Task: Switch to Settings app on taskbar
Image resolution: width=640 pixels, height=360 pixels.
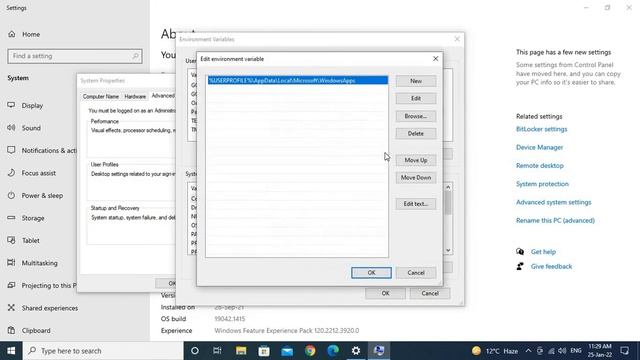Action: (356, 351)
